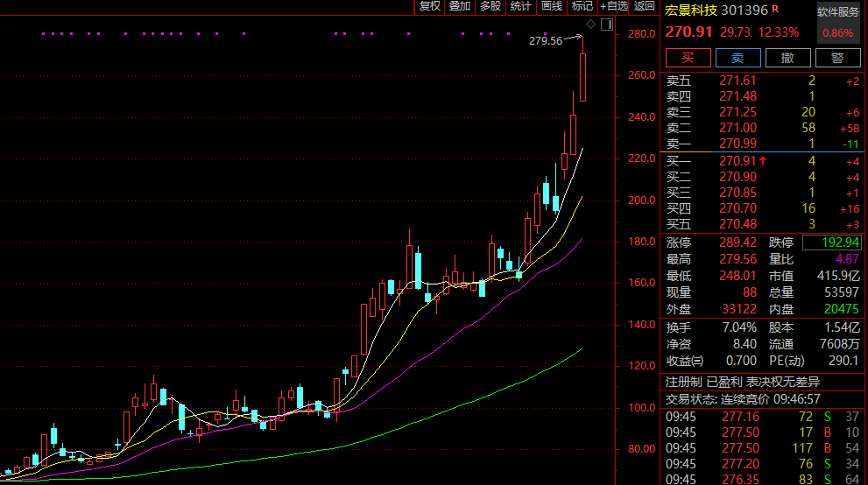
Task: Click the red R badge beside 301396
Action: [x=774, y=10]
